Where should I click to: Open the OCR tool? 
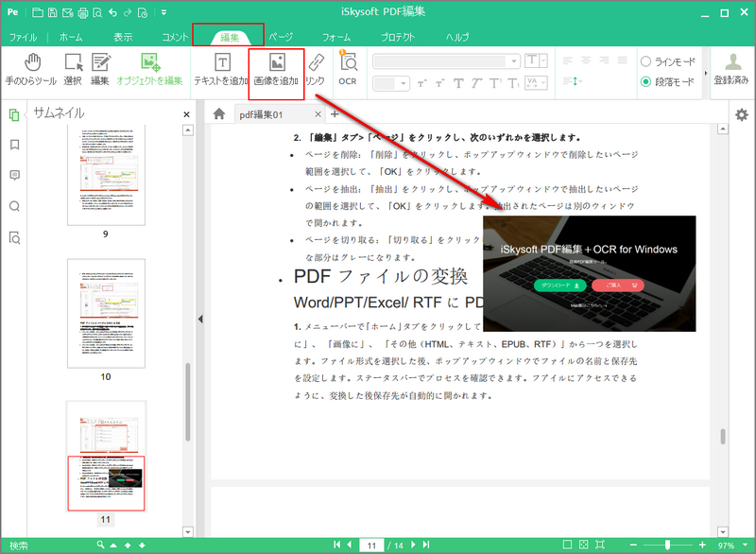coord(347,71)
